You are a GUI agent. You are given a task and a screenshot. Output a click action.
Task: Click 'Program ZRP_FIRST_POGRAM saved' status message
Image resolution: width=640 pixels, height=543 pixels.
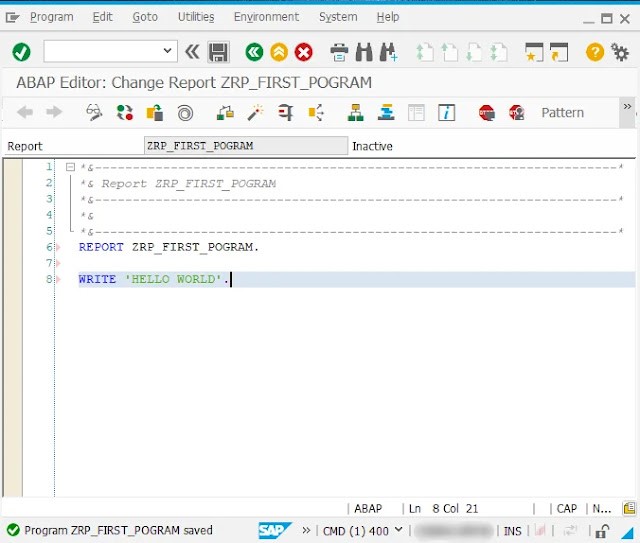point(118,530)
